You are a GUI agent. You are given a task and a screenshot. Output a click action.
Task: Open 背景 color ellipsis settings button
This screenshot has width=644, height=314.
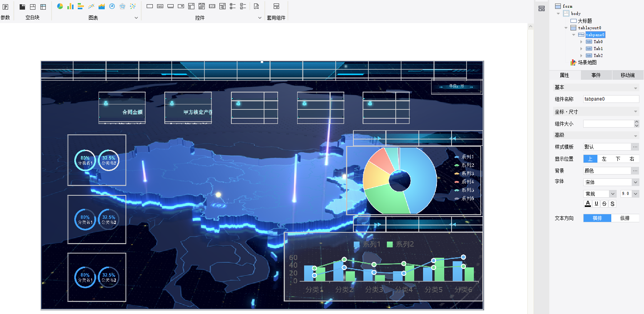tap(635, 171)
